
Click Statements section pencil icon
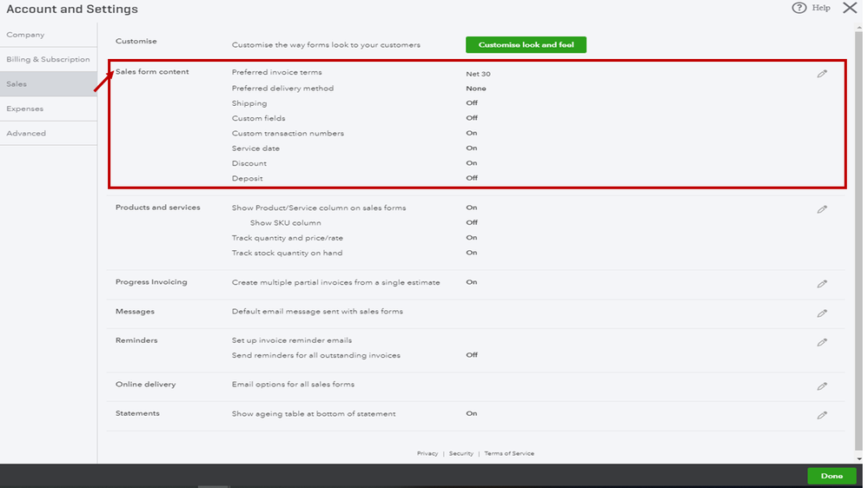pyautogui.click(x=822, y=415)
